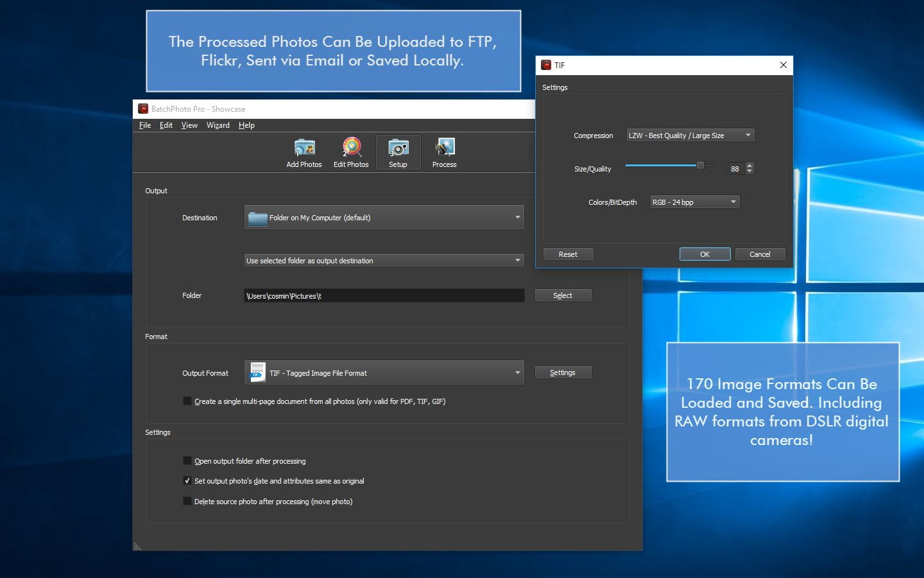This screenshot has width=924, height=578.
Task: Confirm TIF settings with OK
Action: click(x=705, y=254)
